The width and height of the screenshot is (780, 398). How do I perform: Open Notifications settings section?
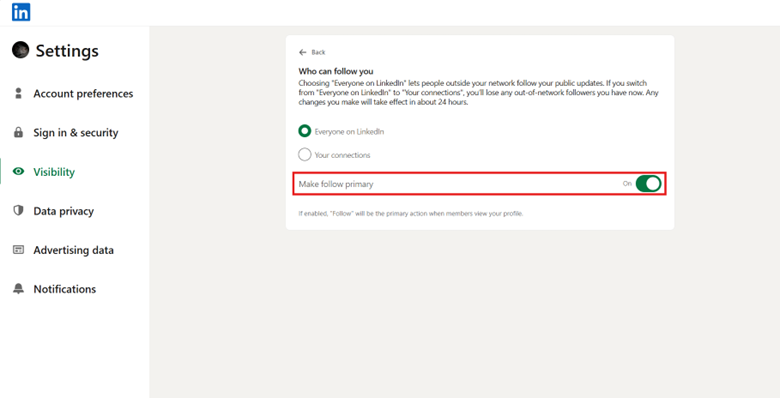click(x=65, y=289)
